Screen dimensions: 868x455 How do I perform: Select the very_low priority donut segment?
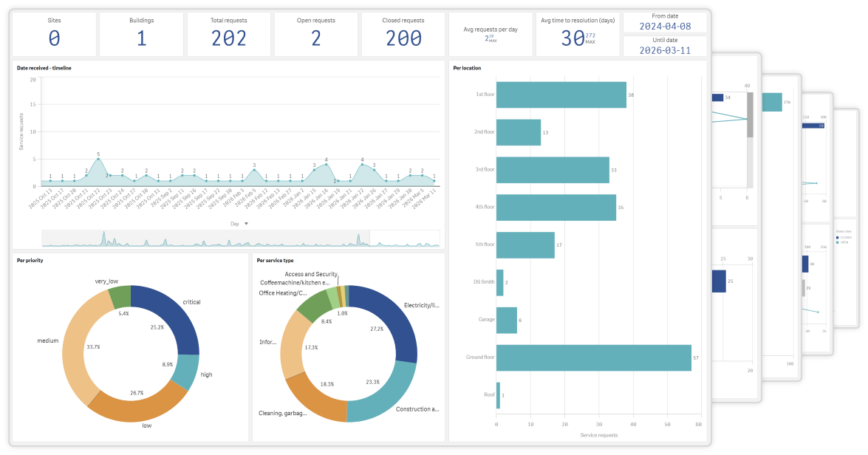point(120,296)
